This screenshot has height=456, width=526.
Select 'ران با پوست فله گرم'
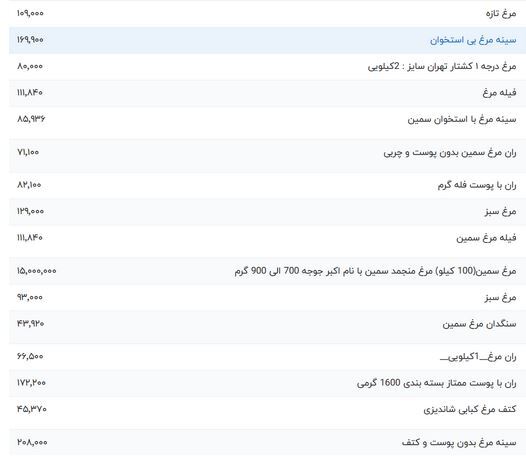click(477, 185)
